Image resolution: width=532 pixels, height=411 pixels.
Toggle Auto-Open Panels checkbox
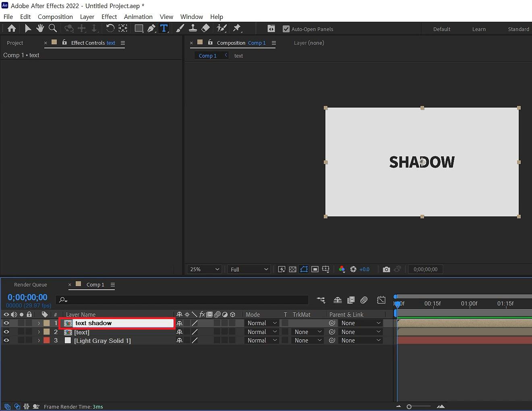[x=286, y=29]
